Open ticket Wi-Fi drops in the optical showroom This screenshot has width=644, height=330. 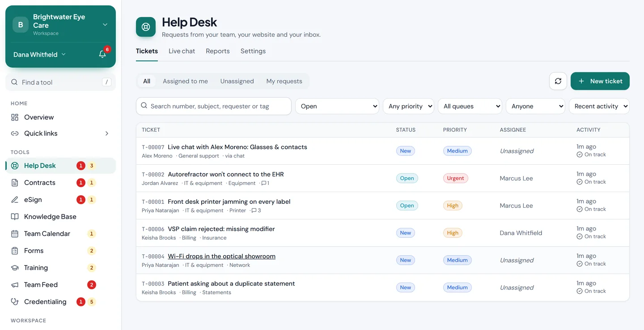coord(221,256)
